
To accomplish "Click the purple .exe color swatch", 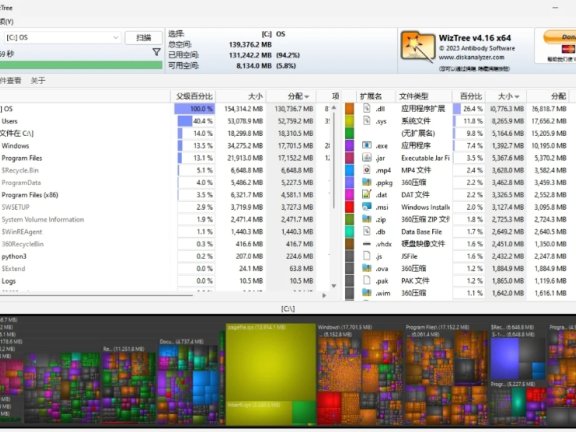I will pos(349,145).
